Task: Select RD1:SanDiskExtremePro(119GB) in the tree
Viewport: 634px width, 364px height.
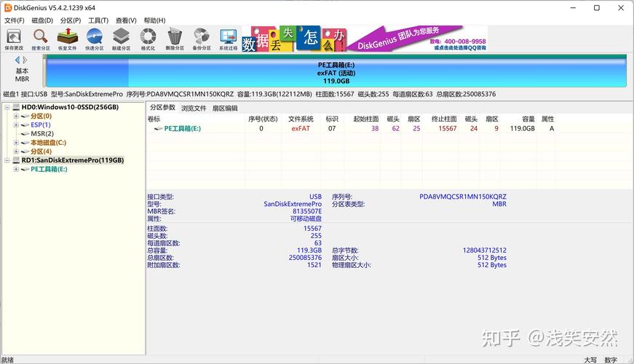Action: point(72,160)
